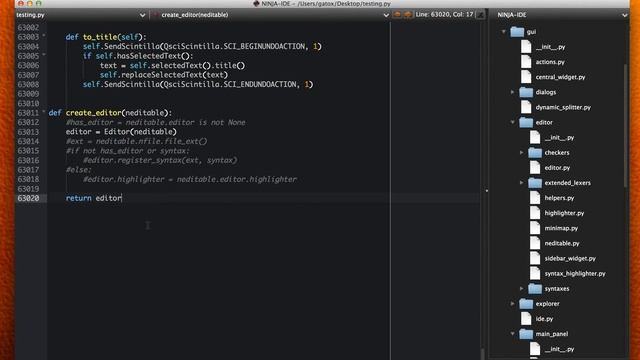Fold the create_editor function at line 63011
Viewport: 640px width, 360px height.
[x=44, y=112]
